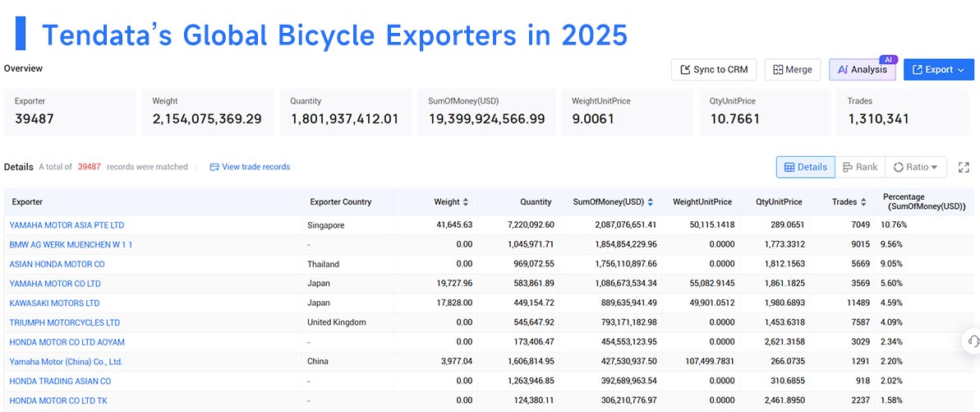Sort by the SumOfMoney(USD) column arrows
This screenshot has width=980, height=412.
click(651, 202)
